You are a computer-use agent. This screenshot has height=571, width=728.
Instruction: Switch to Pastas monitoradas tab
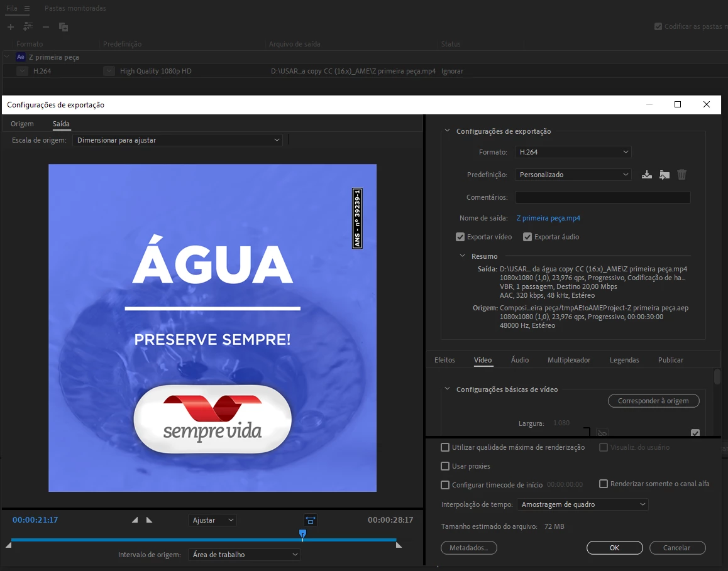(x=75, y=8)
